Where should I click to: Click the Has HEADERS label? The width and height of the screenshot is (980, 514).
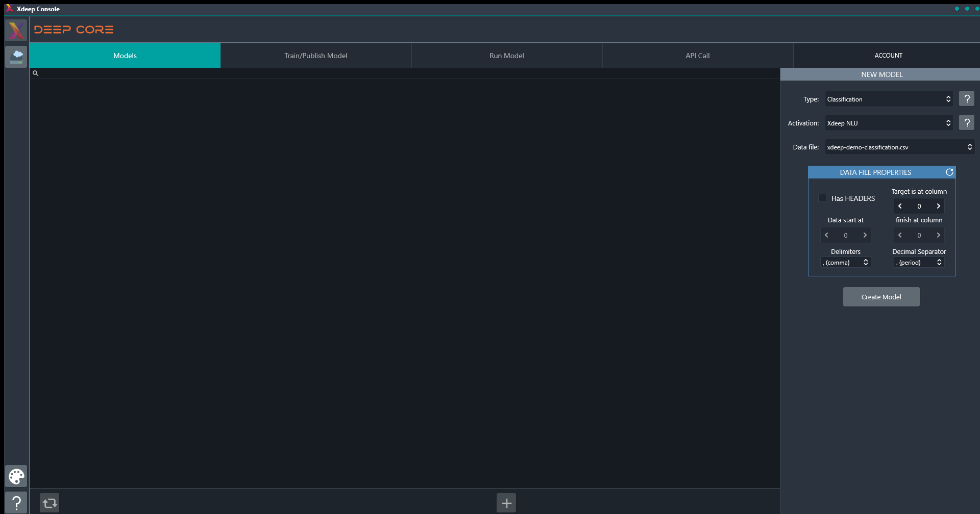[853, 198]
